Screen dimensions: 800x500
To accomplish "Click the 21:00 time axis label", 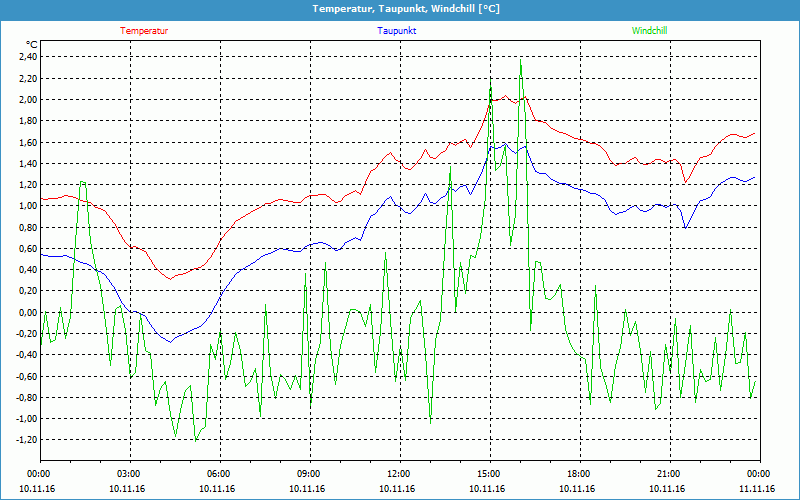I will 670,474.
